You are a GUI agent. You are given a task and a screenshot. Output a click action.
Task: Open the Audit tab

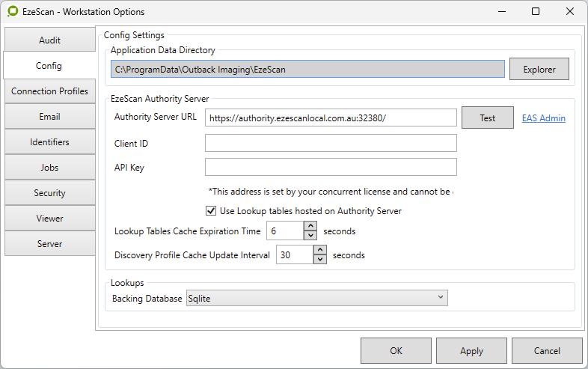(50, 40)
